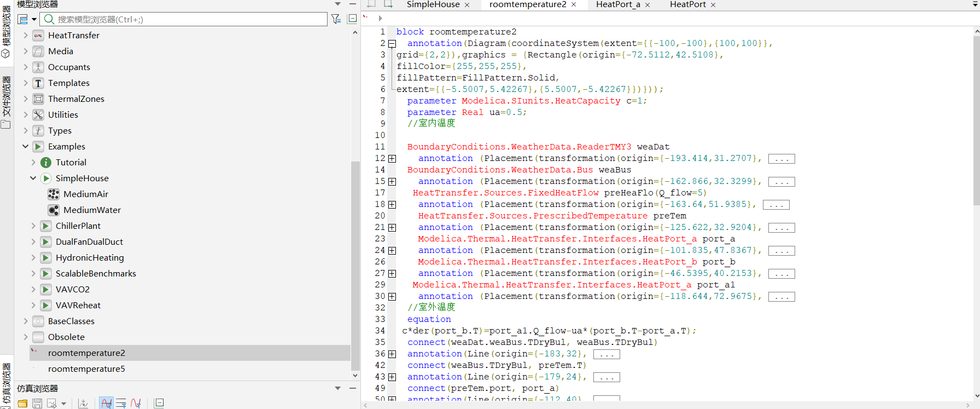Open the simulation browser panel options dropdown

[x=338, y=388]
